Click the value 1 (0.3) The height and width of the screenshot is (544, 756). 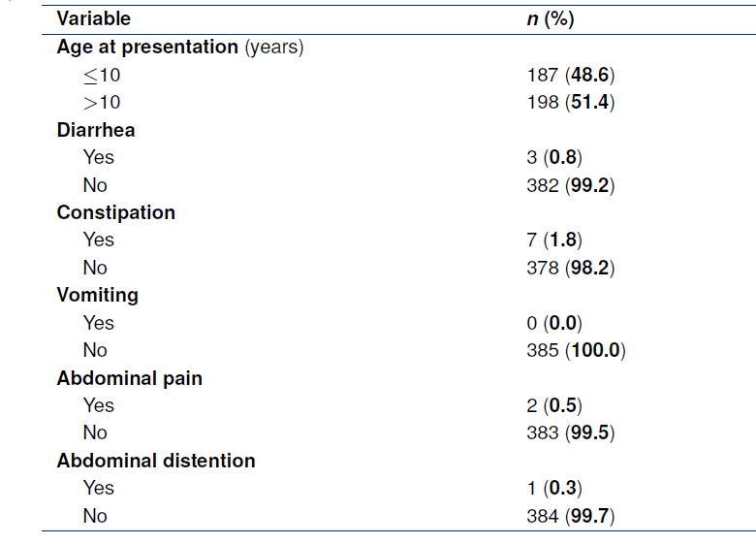tap(554, 488)
